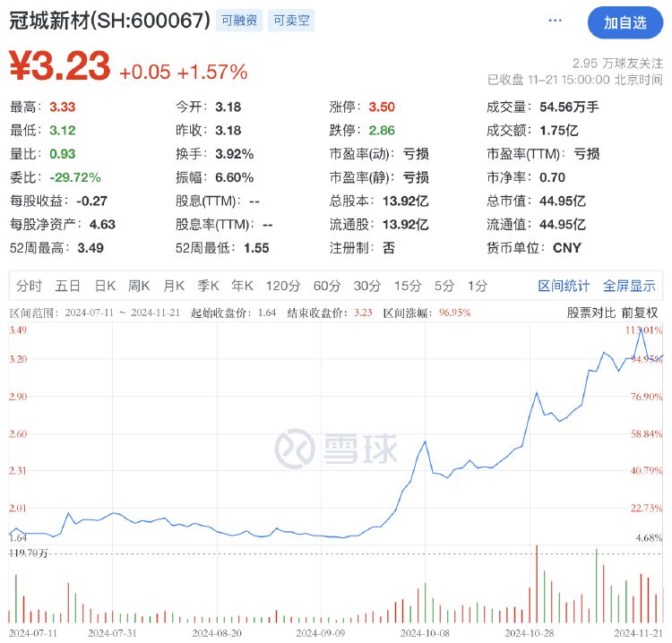Switch to the 5分 interval tab
Screen dimensions: 672x643
pos(444,286)
